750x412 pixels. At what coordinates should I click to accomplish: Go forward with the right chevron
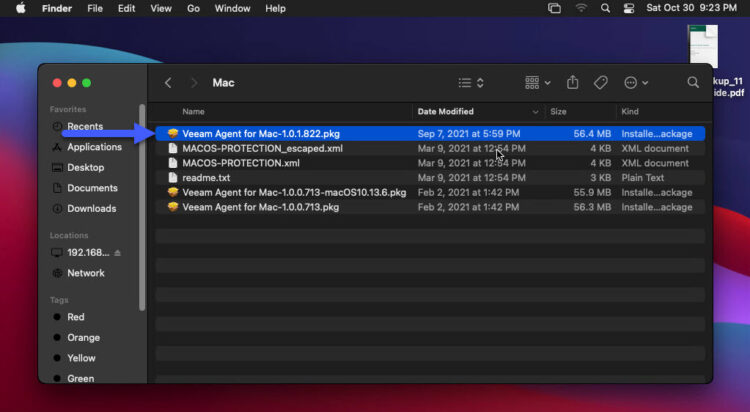(194, 83)
